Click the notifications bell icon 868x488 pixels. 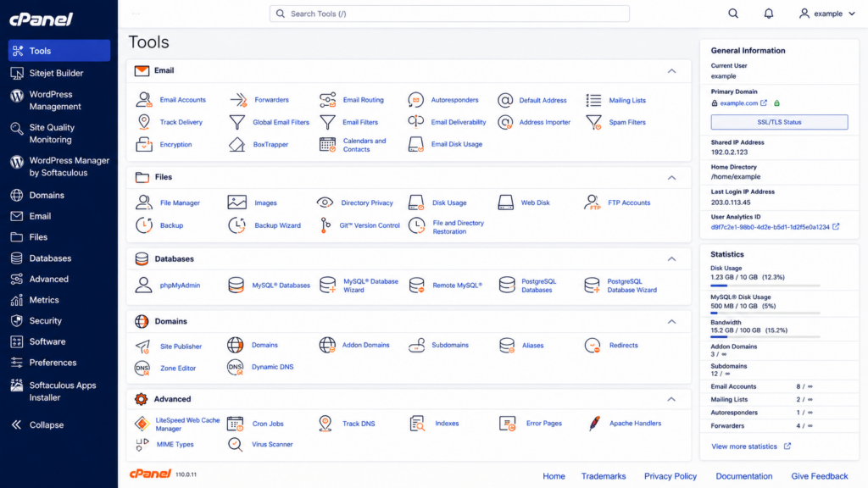tap(768, 14)
